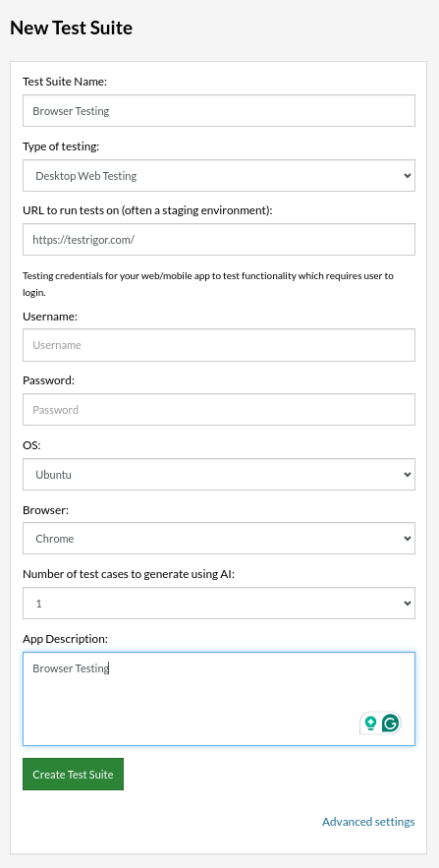
Task: Open the Browser dropdown showing Chrome
Action: [x=219, y=539]
